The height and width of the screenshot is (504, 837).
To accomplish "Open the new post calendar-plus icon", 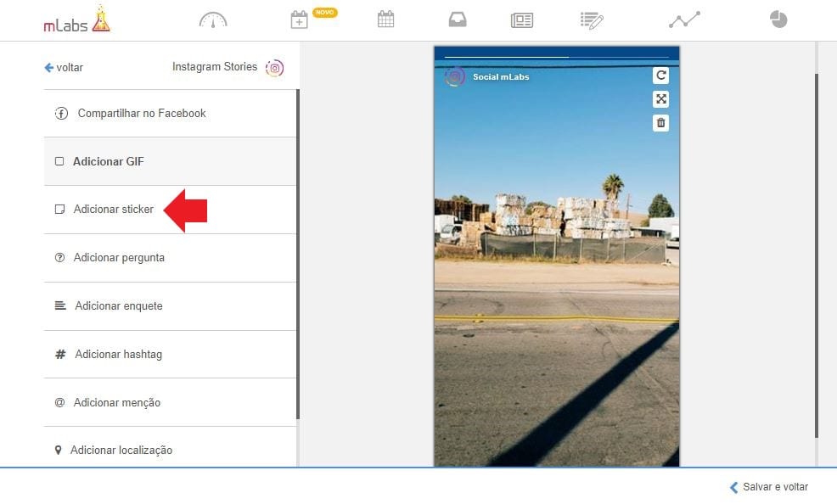I will tap(299, 20).
